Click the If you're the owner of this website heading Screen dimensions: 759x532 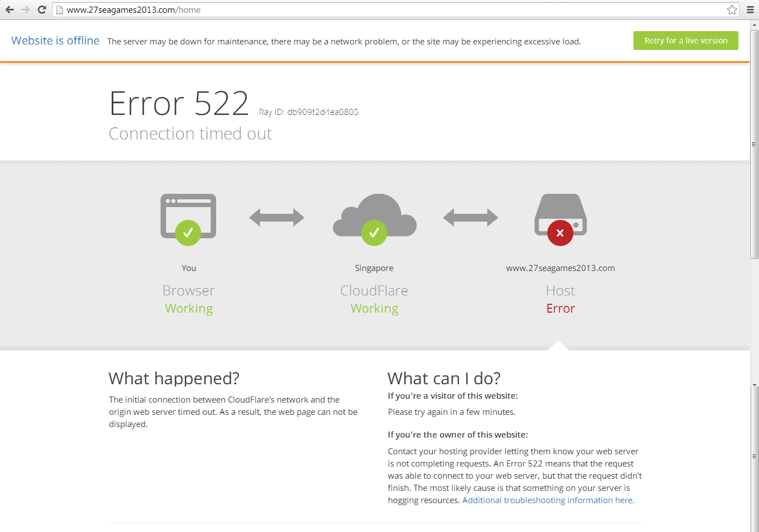pos(458,435)
